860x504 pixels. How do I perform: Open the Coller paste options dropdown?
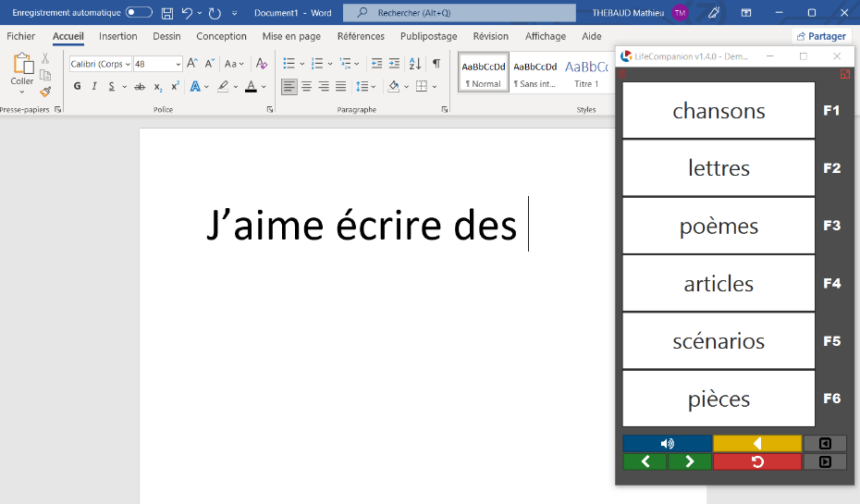click(22, 92)
